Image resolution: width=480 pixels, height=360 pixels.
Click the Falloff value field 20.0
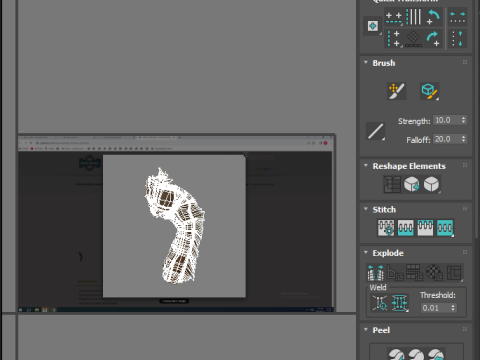(x=447, y=139)
